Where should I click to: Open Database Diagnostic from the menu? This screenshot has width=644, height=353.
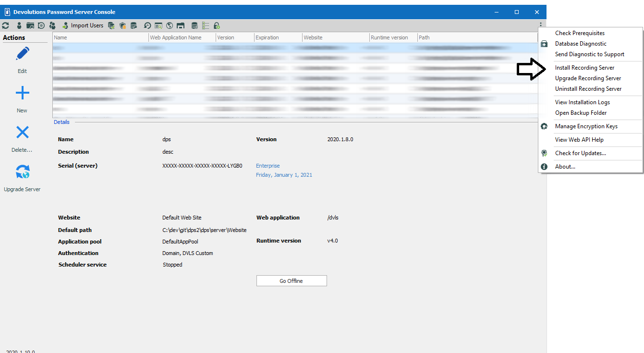tap(581, 44)
